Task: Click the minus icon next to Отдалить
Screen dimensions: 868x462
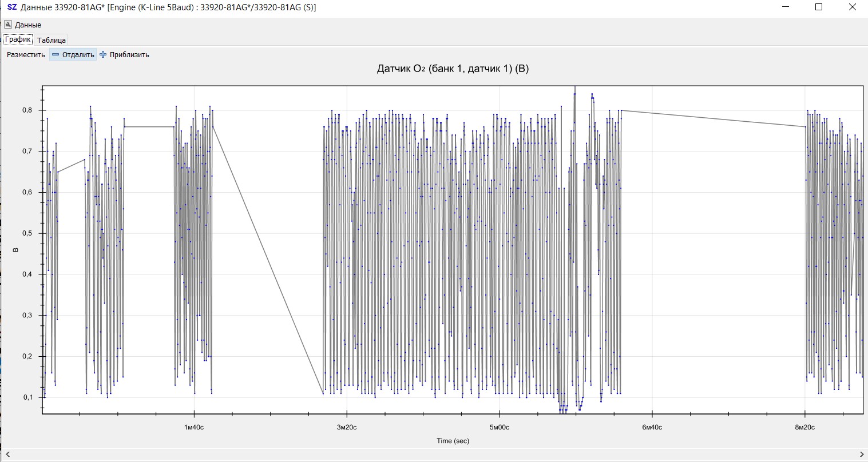Action: click(x=56, y=55)
